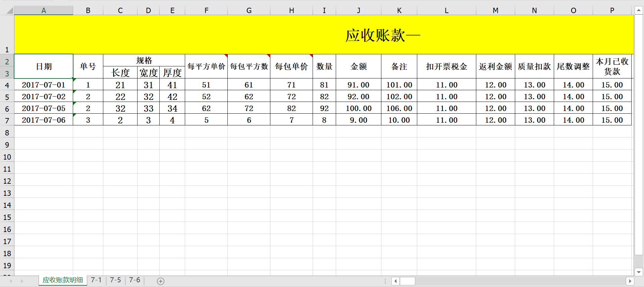
Task: Click the Select All corner triangle
Action: (x=10, y=10)
